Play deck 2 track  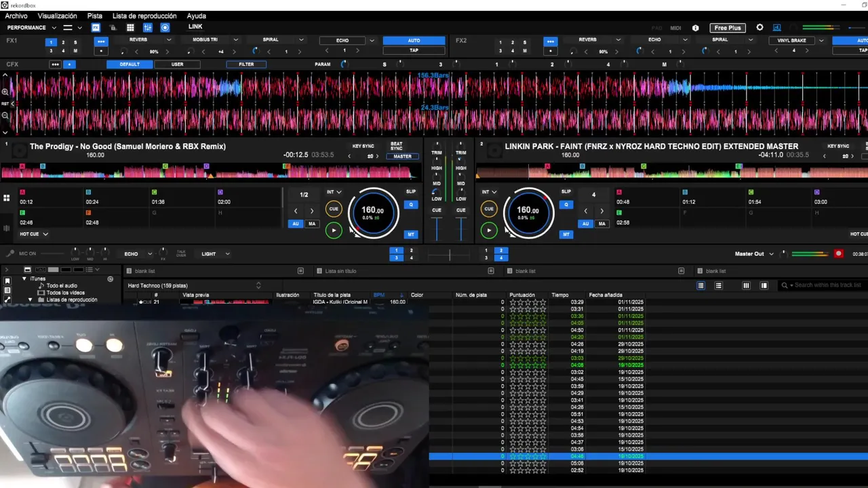pyautogui.click(x=489, y=231)
